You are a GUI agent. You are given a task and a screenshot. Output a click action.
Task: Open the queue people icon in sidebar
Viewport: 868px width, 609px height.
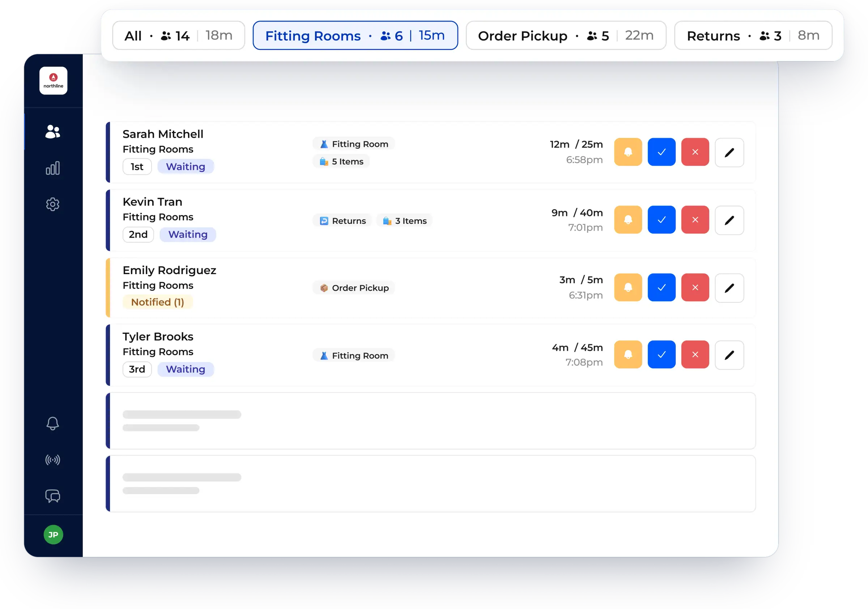point(52,132)
